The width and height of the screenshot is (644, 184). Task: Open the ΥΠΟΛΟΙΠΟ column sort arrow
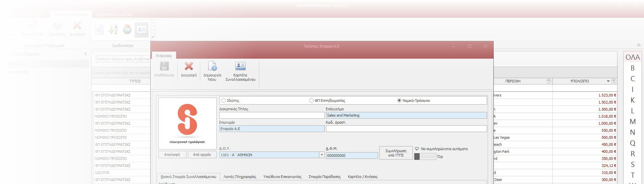tap(608, 81)
